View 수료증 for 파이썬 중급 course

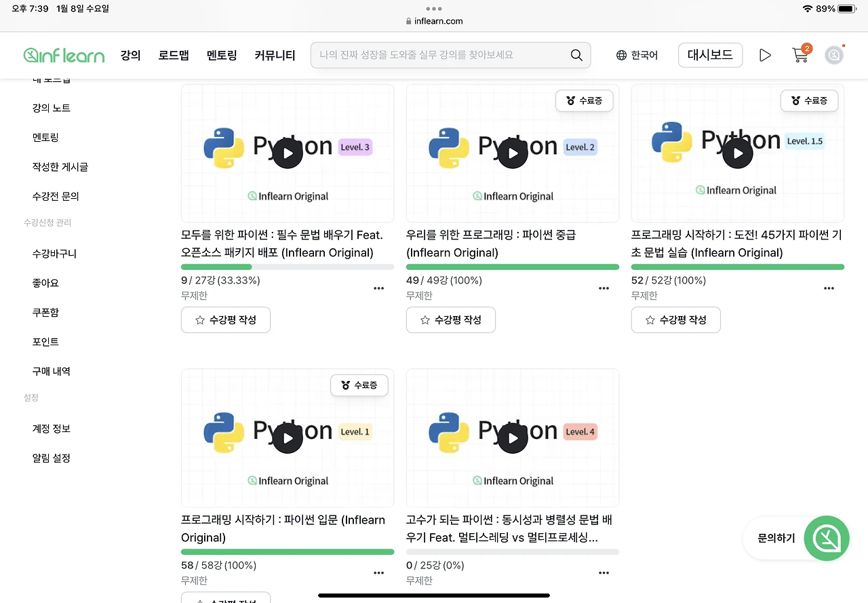pyautogui.click(x=584, y=100)
